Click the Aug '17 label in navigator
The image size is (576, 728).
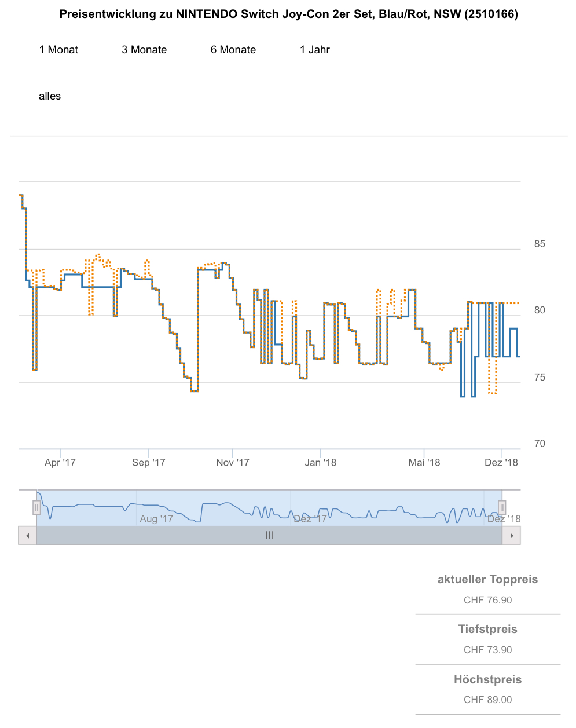(156, 519)
